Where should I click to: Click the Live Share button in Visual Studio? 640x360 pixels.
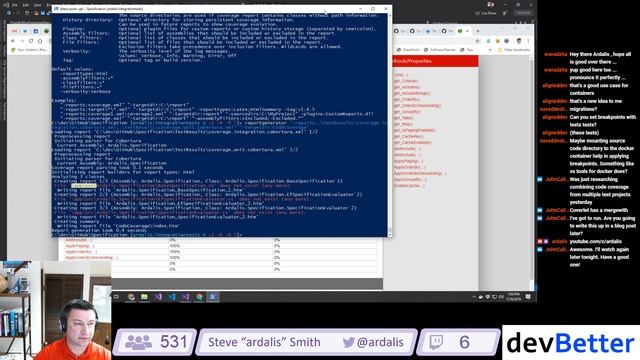point(486,13)
